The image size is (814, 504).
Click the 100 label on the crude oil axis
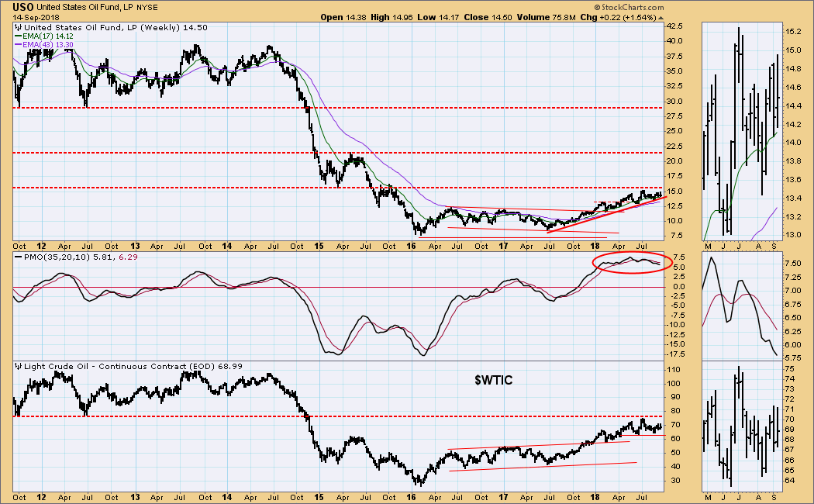[x=674, y=384]
